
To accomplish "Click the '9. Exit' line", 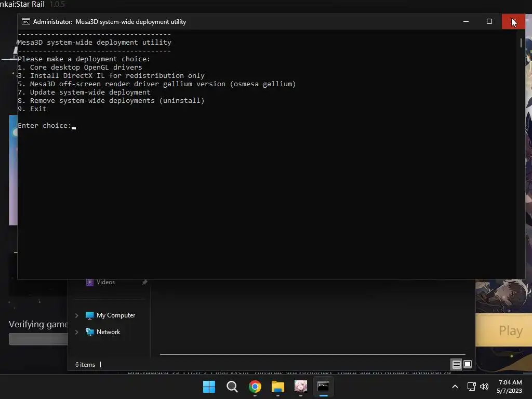I will (32, 109).
